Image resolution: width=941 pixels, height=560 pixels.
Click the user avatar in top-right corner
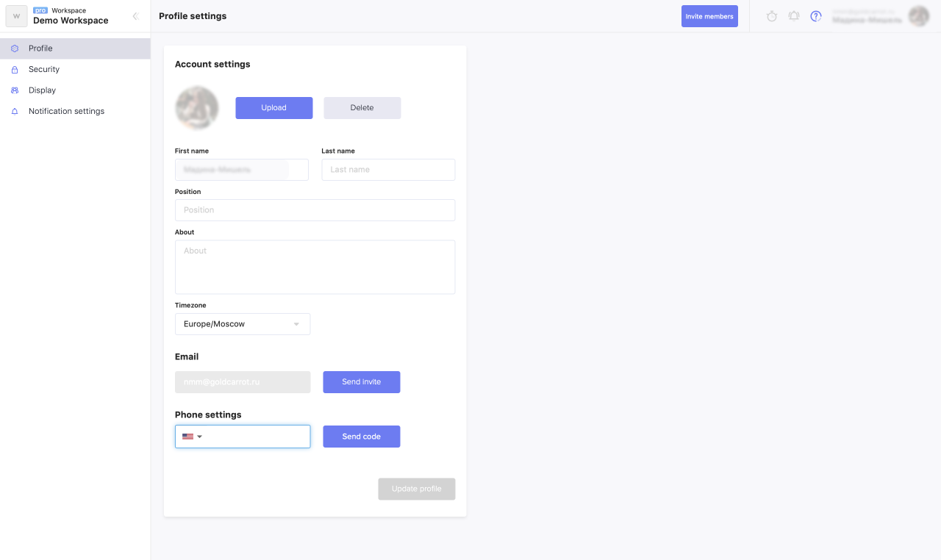(919, 16)
